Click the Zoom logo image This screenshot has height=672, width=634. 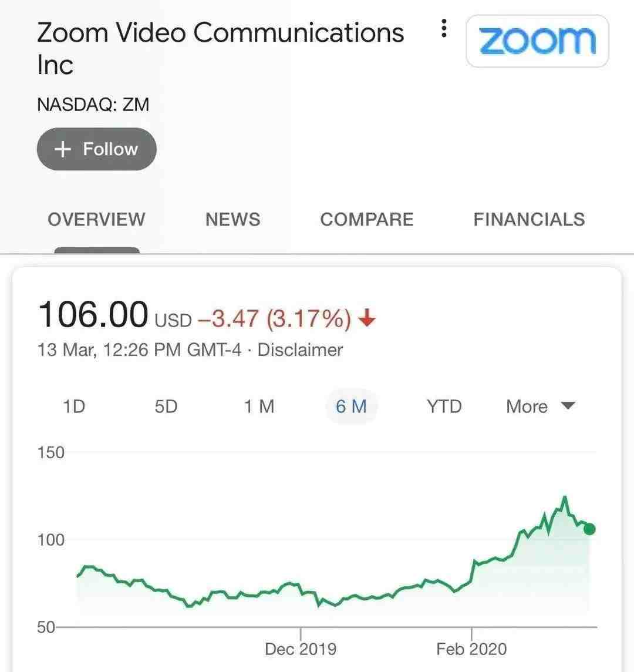(x=537, y=41)
